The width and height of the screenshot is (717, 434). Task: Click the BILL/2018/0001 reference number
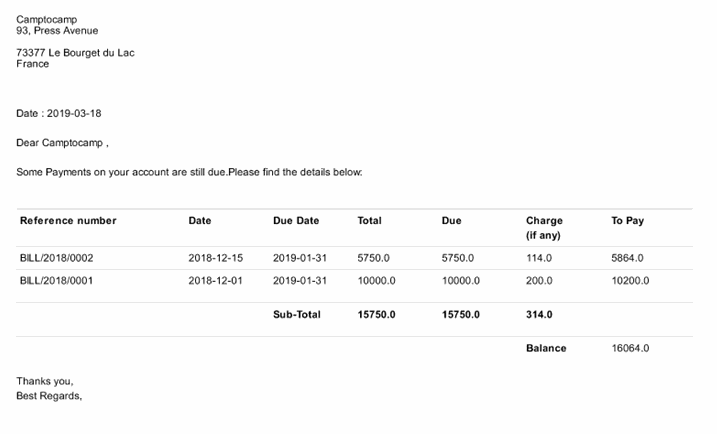coord(56,281)
